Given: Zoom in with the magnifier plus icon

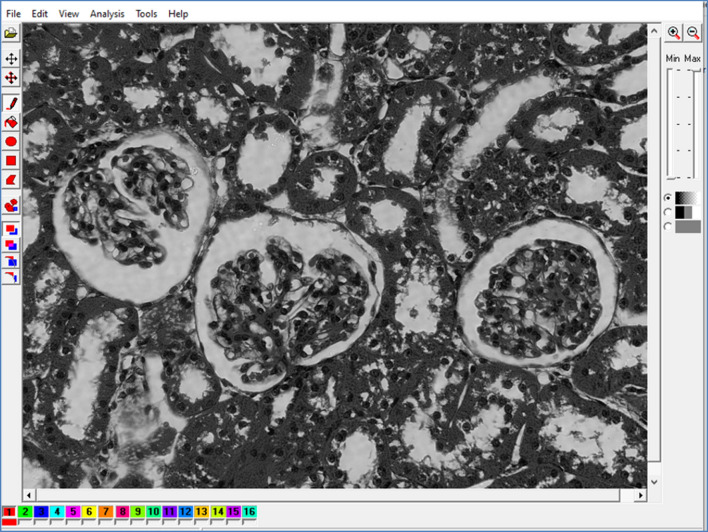Looking at the screenshot, I should (673, 33).
